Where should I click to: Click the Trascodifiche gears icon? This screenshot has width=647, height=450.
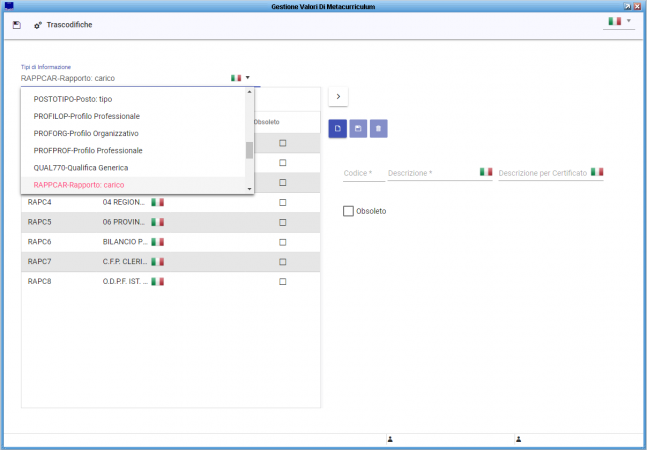38,24
